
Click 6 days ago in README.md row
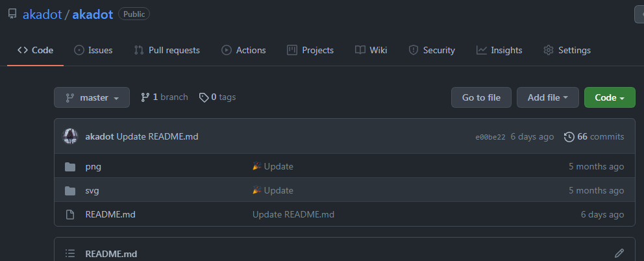602,214
